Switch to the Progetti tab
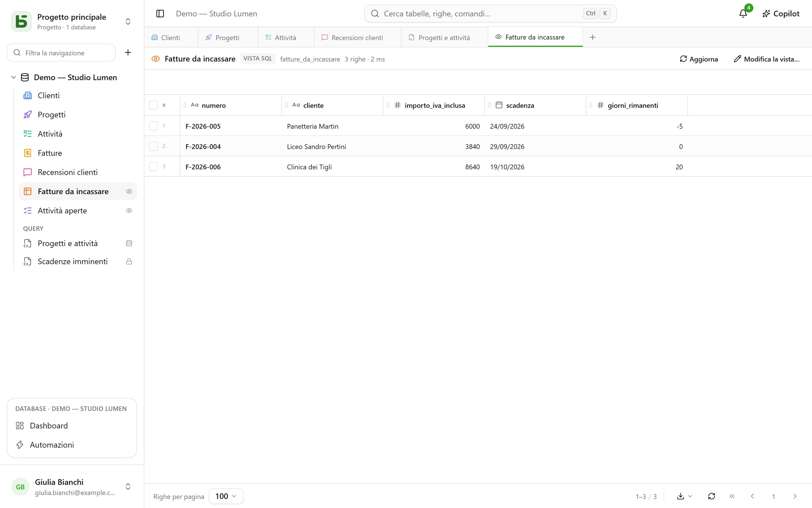 tap(228, 37)
